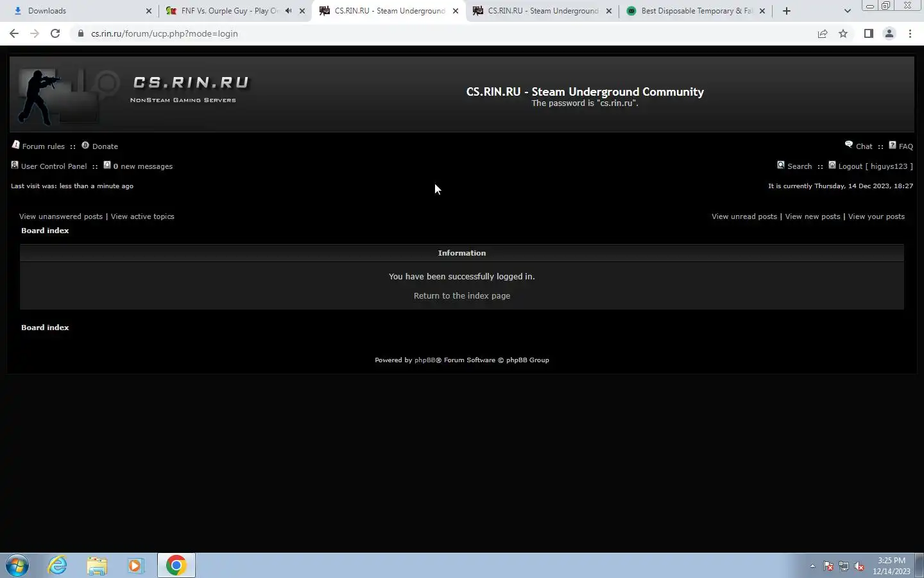Click the Show desktop button

tap(919, 566)
